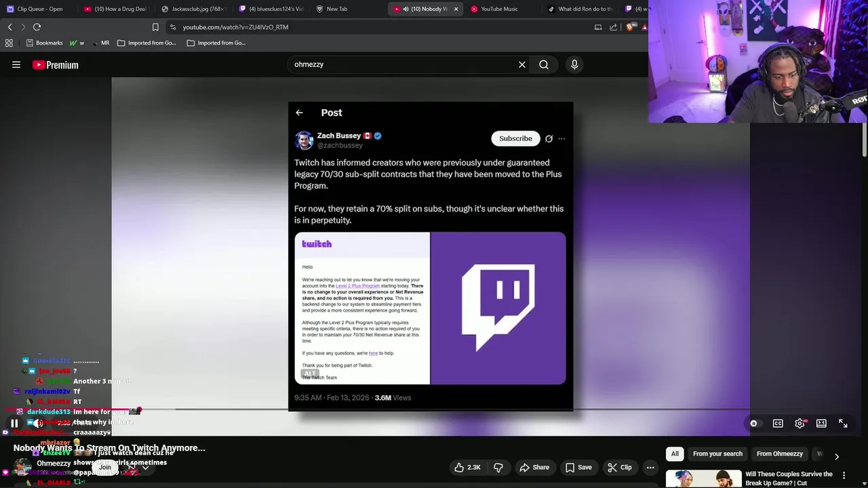This screenshot has height=488, width=868.
Task: Start voice search with microphone icon
Action: (x=574, y=64)
